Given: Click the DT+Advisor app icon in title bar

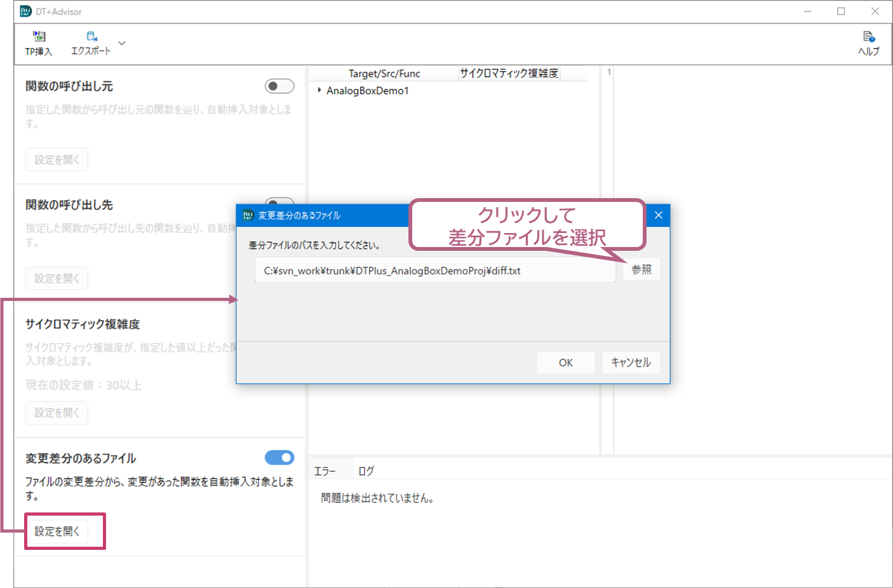Looking at the screenshot, I should pos(25,11).
